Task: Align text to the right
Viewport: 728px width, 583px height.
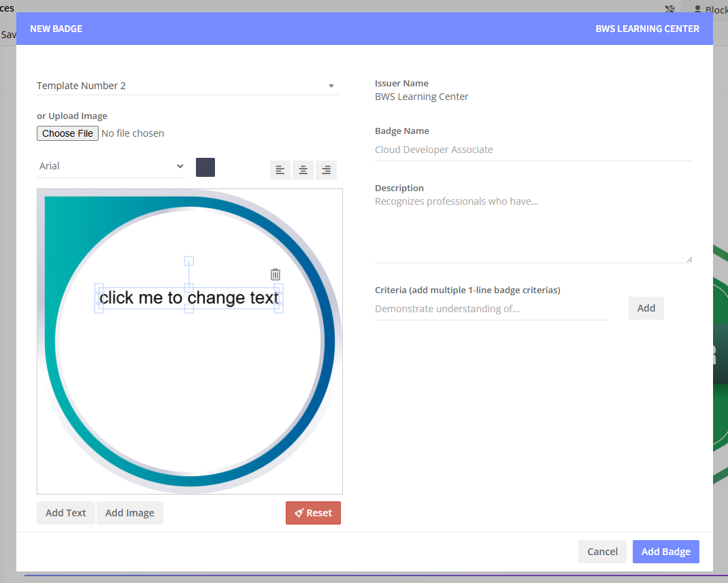Action: coord(326,170)
